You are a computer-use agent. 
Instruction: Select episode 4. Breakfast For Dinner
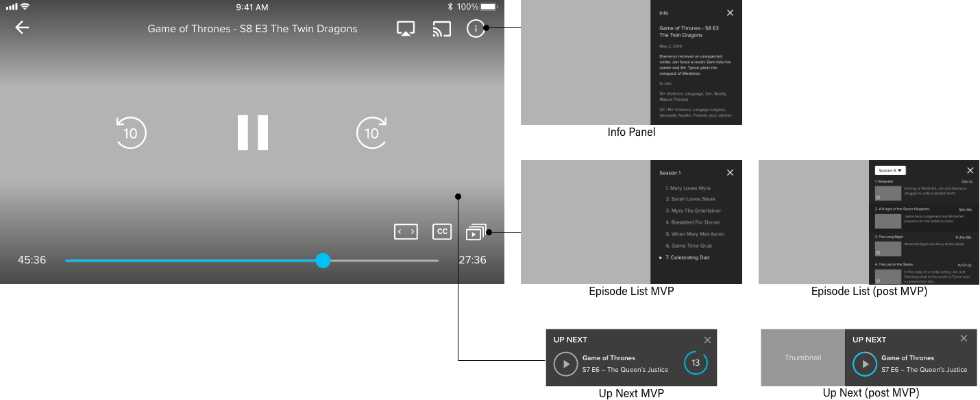pos(693,222)
